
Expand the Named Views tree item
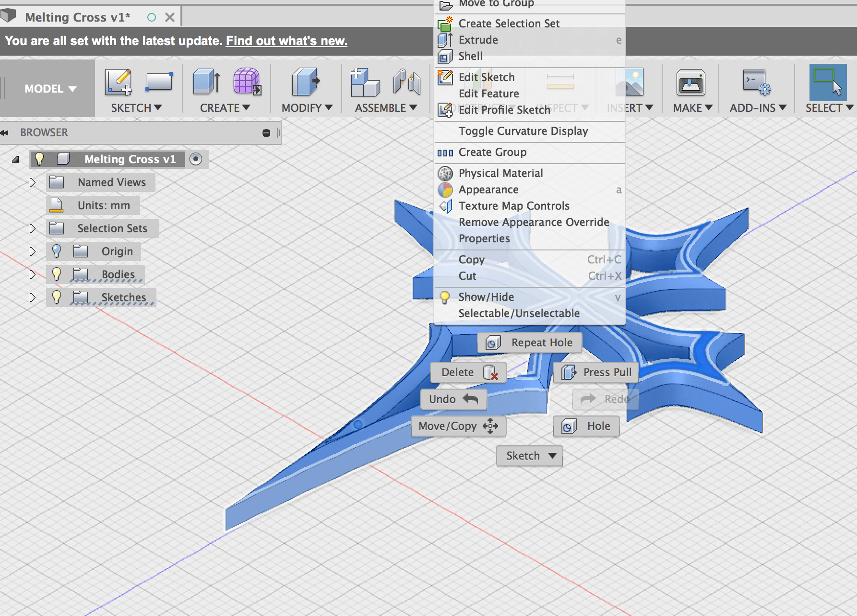coord(33,182)
